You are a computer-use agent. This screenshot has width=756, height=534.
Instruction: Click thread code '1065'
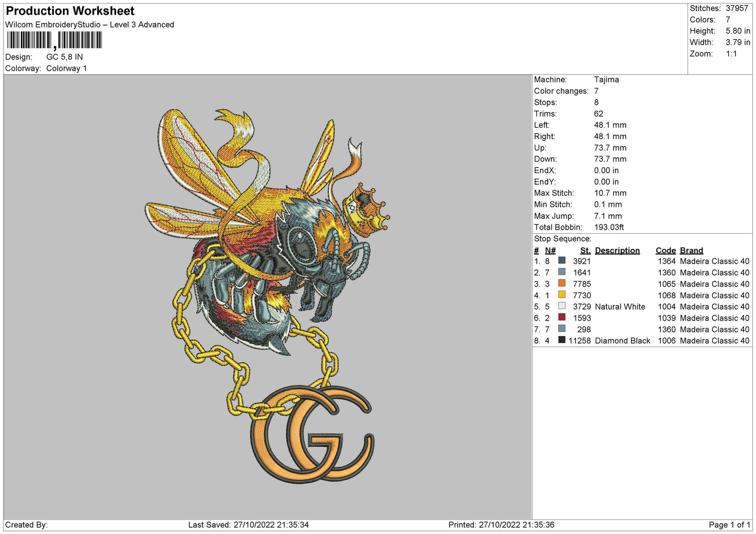tap(667, 284)
